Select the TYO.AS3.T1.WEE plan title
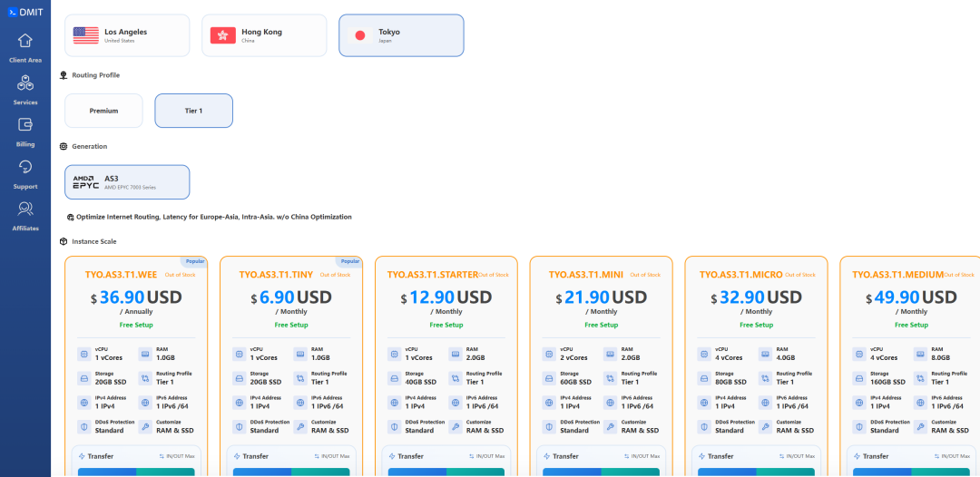The width and height of the screenshot is (980, 477). 122,274
